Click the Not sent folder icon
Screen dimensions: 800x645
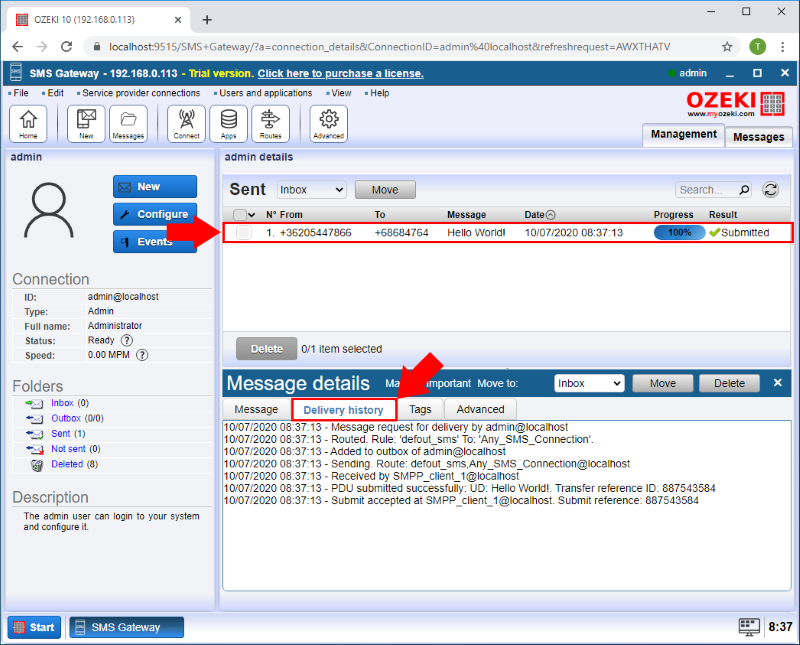[35, 450]
